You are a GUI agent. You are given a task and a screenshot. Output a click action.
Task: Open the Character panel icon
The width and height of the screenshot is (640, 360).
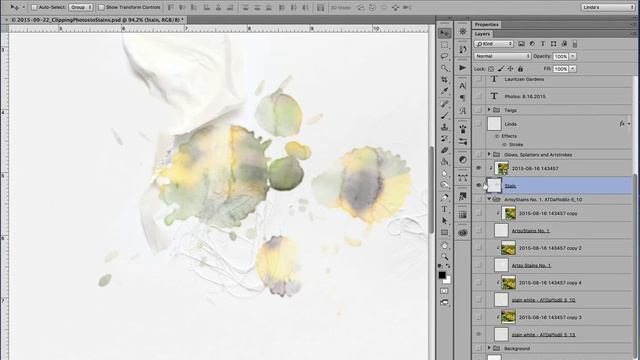pyautogui.click(x=462, y=86)
